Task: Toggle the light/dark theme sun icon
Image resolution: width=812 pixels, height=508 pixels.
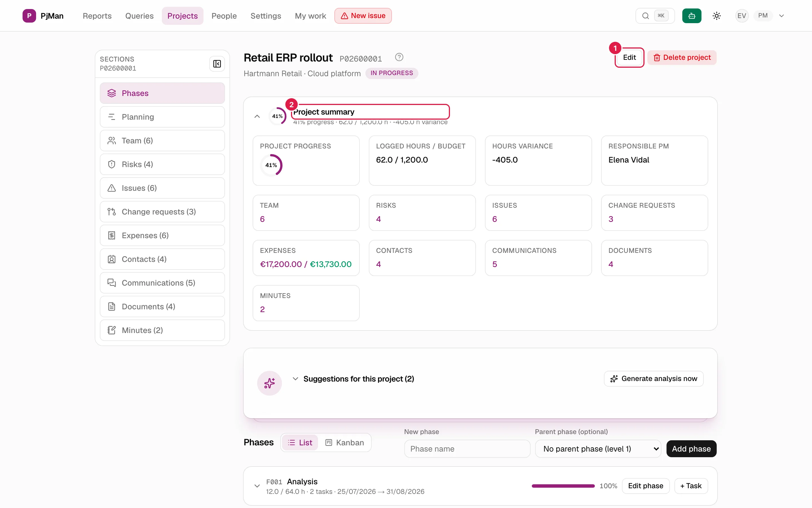Action: (x=716, y=16)
